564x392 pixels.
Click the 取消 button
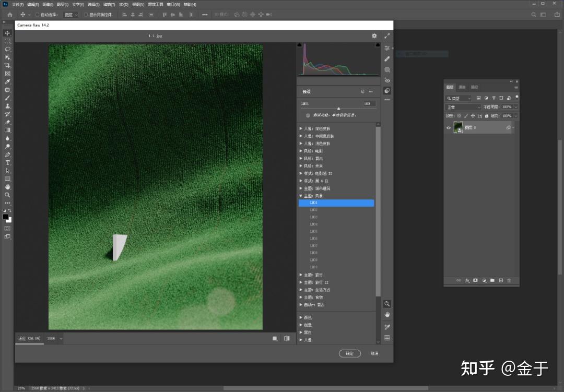pyautogui.click(x=374, y=353)
